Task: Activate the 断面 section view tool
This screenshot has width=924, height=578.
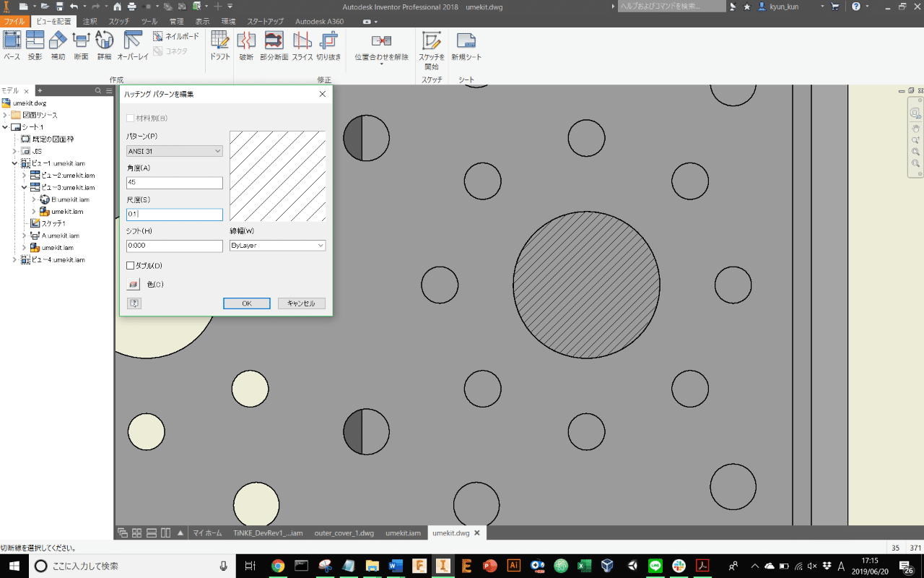Action: 81,45
